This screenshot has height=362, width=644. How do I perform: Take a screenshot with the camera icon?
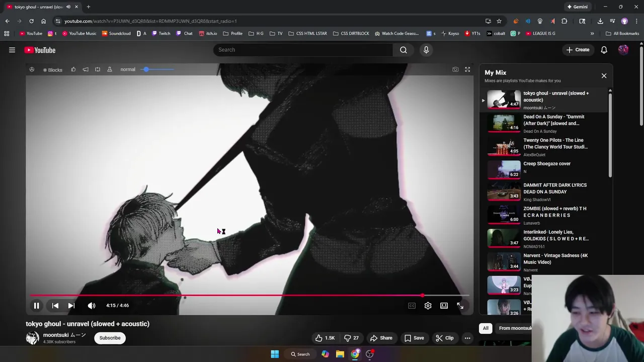[455, 69]
